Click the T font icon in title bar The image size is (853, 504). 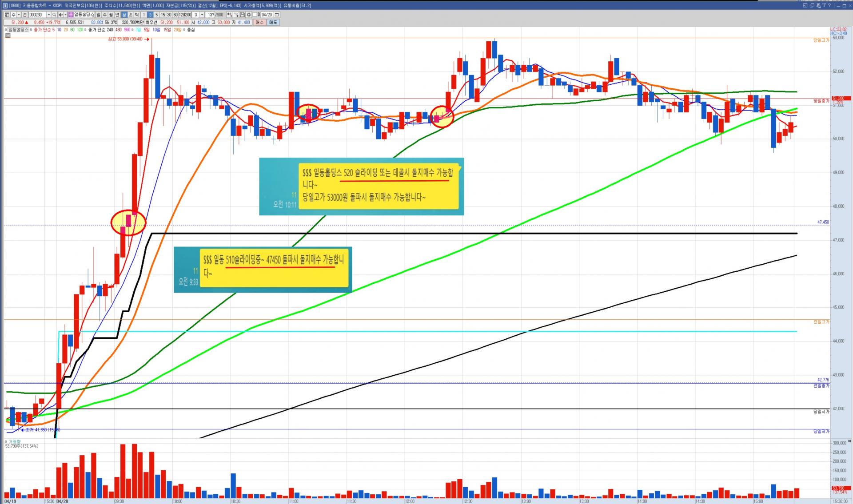(824, 5)
